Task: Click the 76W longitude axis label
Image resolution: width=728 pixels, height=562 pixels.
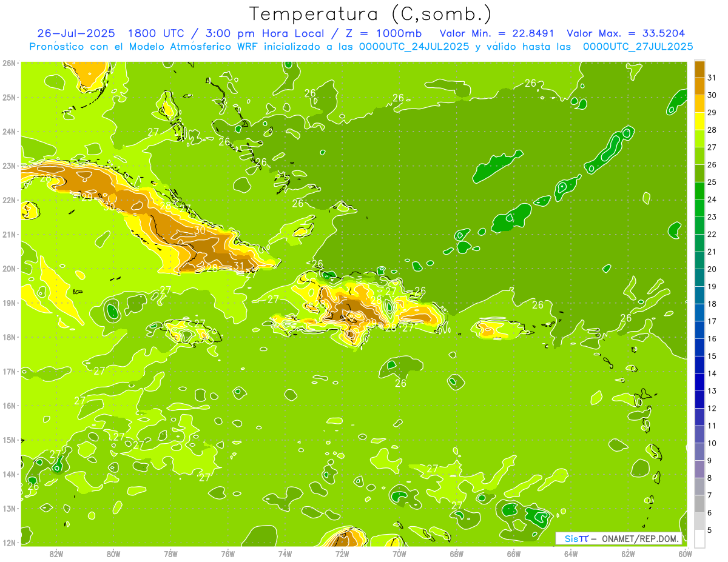Action: click(x=228, y=554)
